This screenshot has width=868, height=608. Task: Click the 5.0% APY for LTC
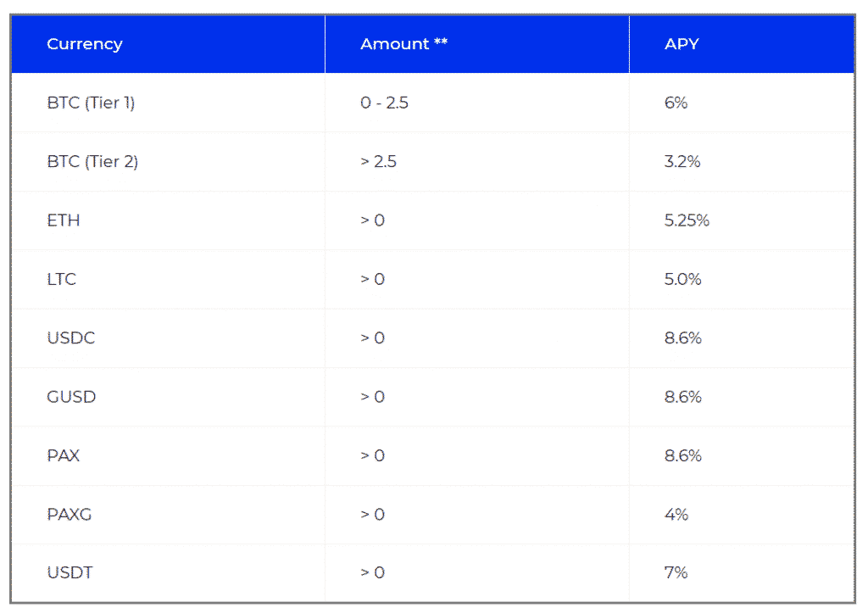[x=683, y=279]
